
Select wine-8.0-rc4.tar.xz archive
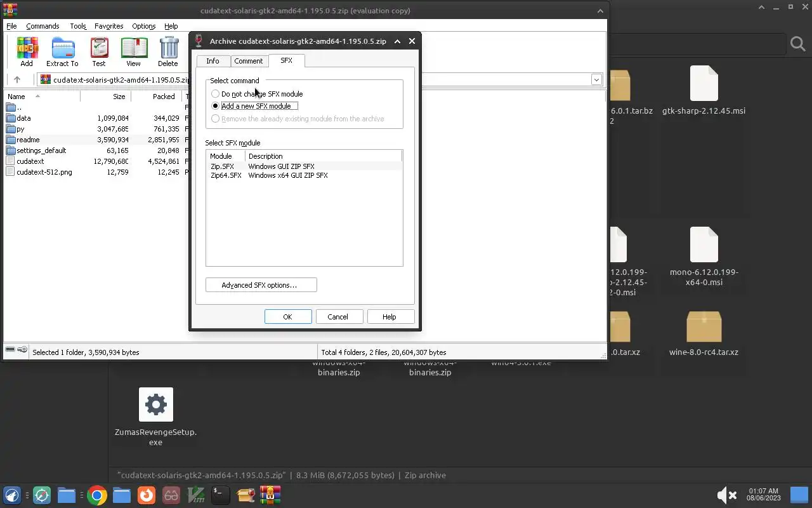[704, 334]
